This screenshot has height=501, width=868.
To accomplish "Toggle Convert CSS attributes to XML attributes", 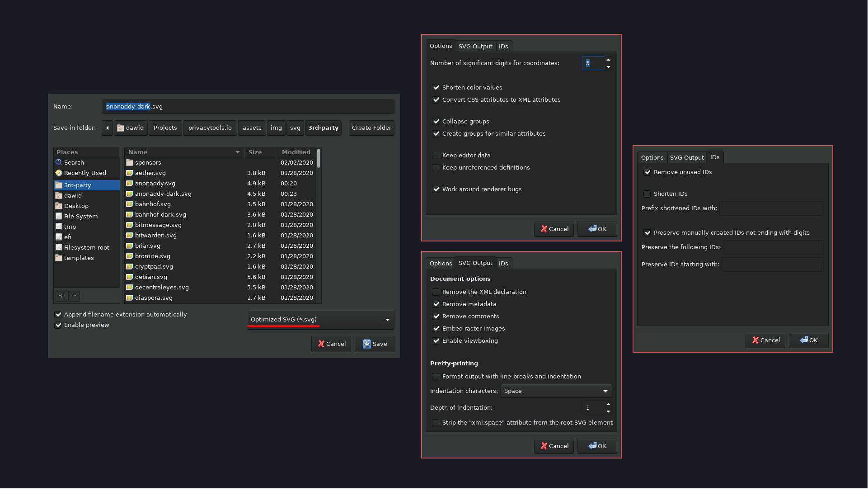I will coord(436,100).
